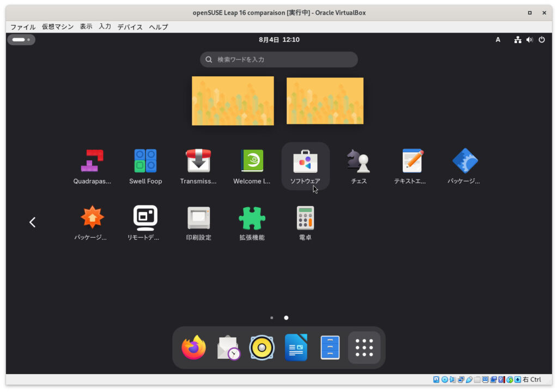Launch the 電卓 calculator
558x392 pixels.
coord(305,223)
